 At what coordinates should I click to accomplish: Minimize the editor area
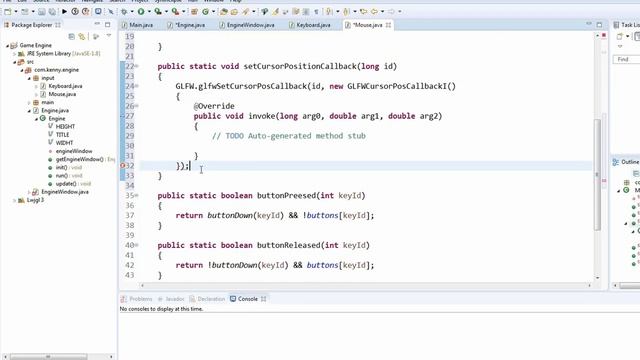click(589, 24)
